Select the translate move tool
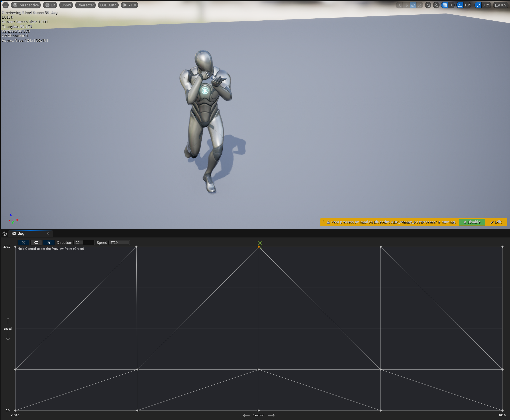 [x=406, y=5]
